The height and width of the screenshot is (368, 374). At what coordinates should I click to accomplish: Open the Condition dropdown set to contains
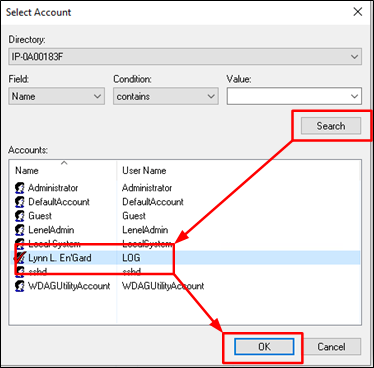[x=166, y=96]
